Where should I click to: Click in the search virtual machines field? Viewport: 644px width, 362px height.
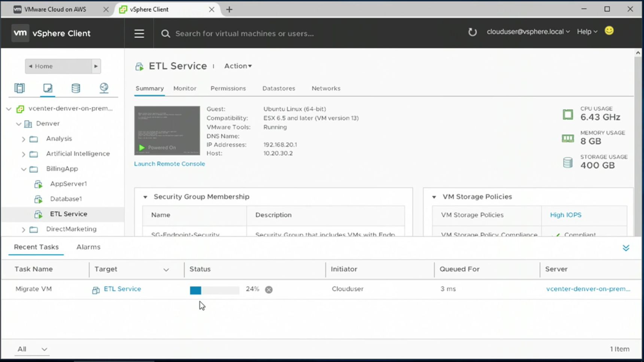pos(244,34)
